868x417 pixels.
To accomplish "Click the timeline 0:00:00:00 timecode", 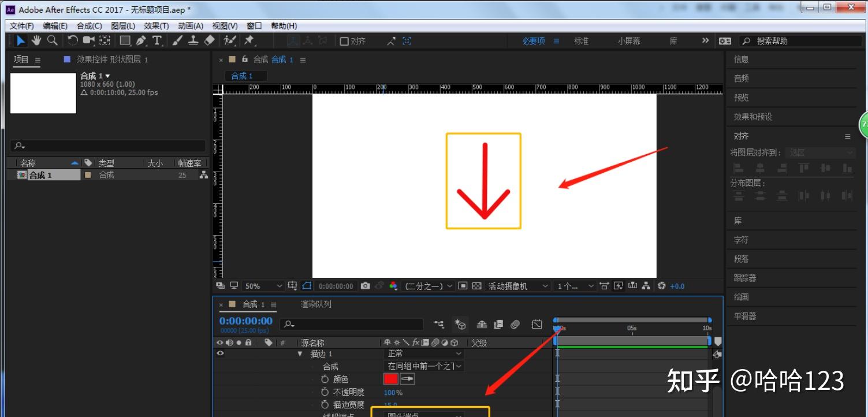I will [245, 321].
